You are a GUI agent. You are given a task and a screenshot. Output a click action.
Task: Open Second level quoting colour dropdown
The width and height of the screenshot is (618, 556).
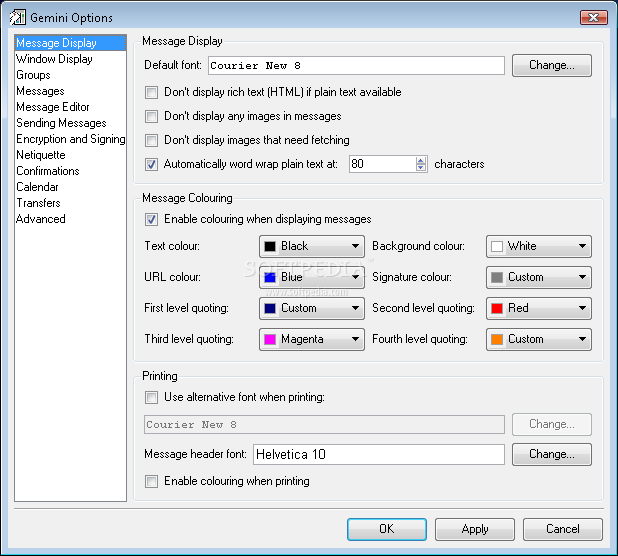(539, 308)
